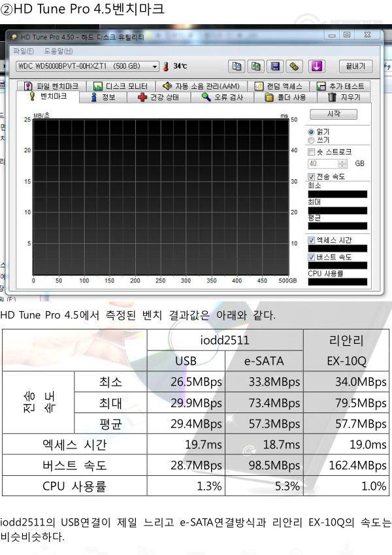Select the 추가 테스트 tab
Image resolution: width=392 pixels, height=555 pixels.
click(340, 86)
